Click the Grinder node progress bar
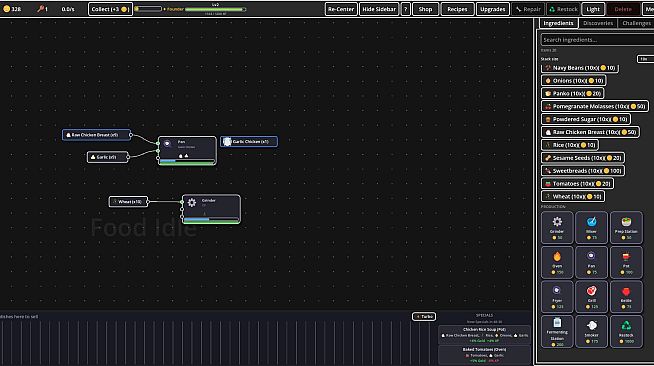Screen dimensions: 654x366 (211, 219)
